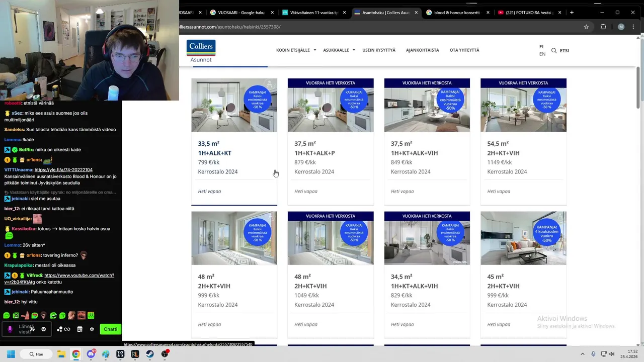Open the emoji picker in chat input
Screen dimensions: 644x362
pos(43,329)
